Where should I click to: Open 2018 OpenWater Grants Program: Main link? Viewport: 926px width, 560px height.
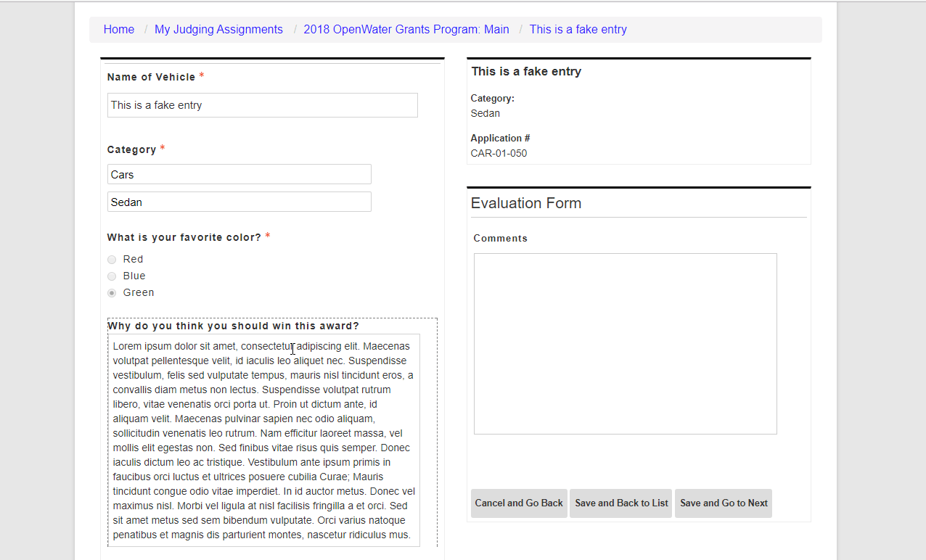pyautogui.click(x=406, y=30)
